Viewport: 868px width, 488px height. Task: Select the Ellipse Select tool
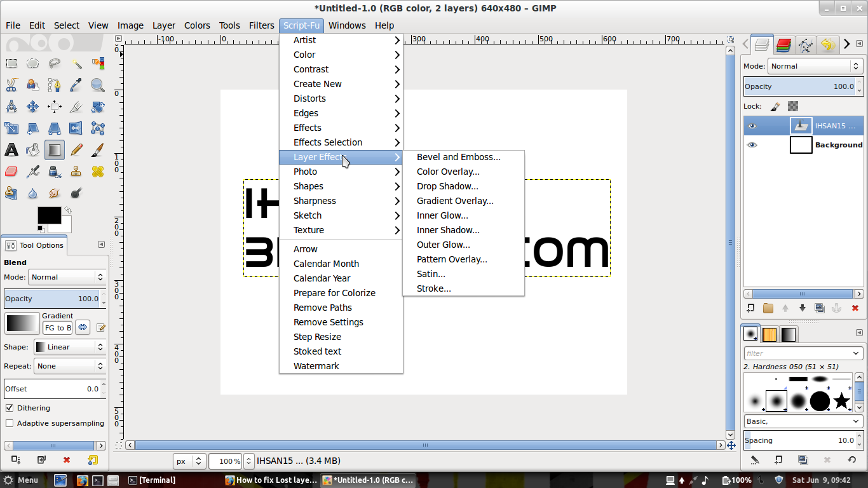click(33, 63)
